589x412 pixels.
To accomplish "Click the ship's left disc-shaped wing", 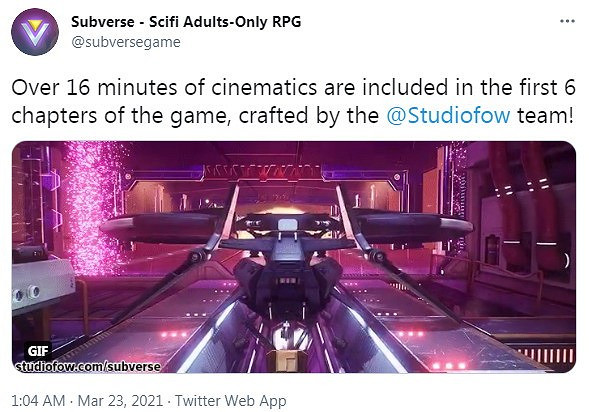I will click(162, 225).
